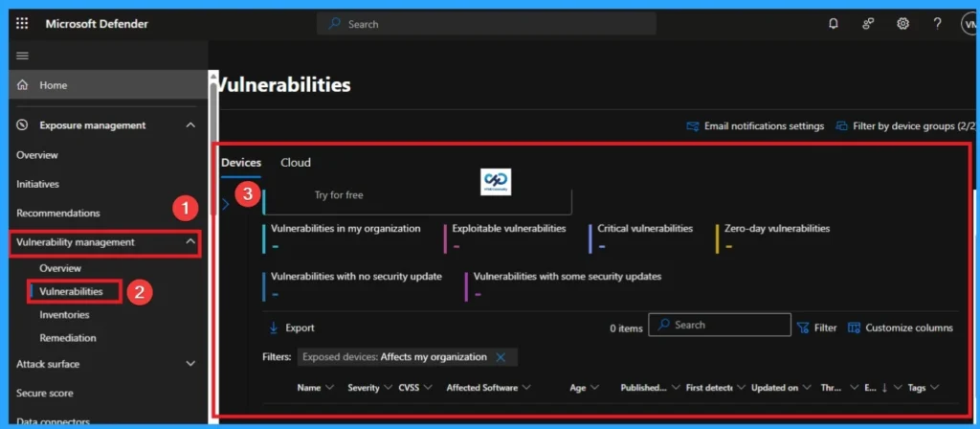Image resolution: width=980 pixels, height=429 pixels.
Task: Remove the Exposed devices filter chip
Action: click(x=500, y=357)
